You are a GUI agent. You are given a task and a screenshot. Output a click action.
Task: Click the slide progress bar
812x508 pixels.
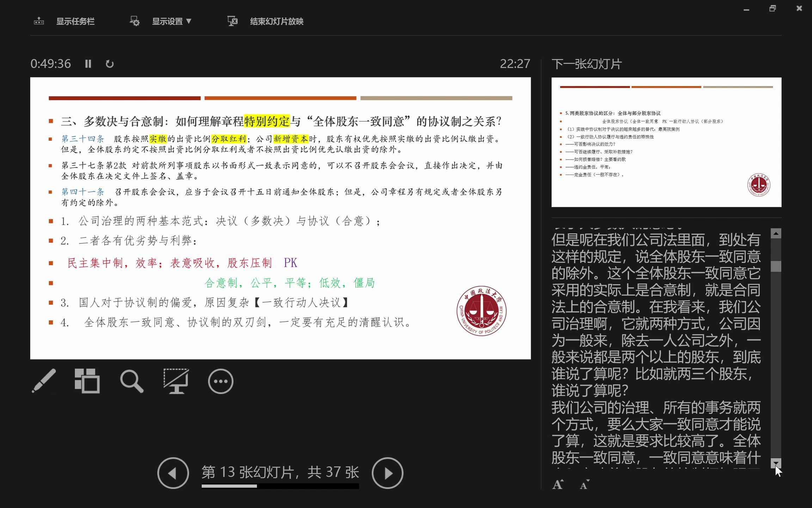pyautogui.click(x=280, y=486)
